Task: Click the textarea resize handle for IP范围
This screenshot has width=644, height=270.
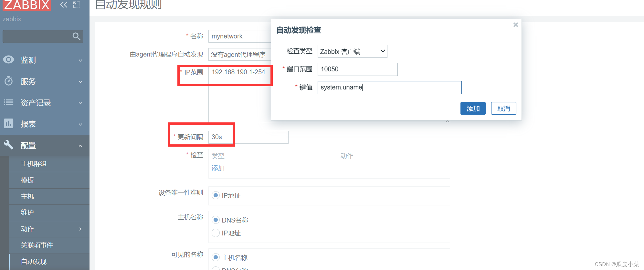Action: point(448,121)
